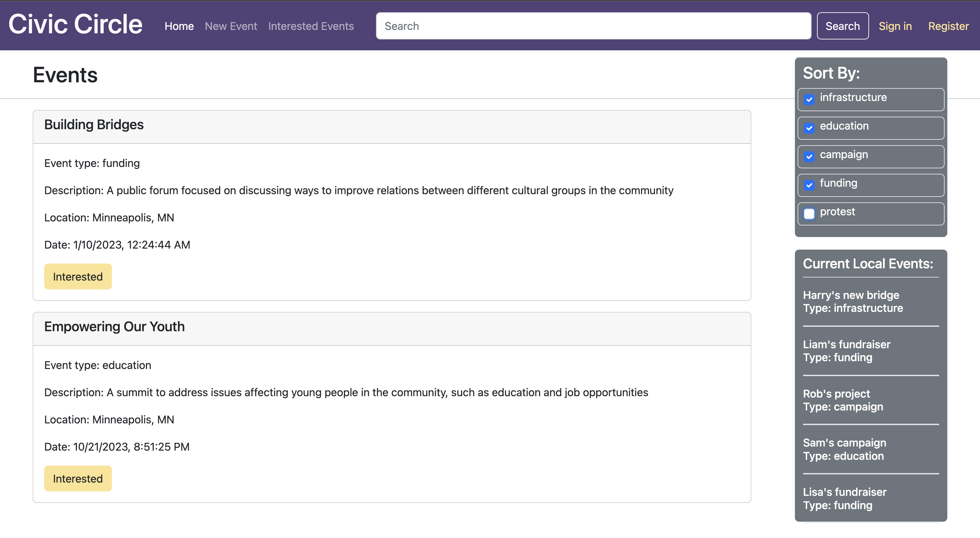Click the Search button
The height and width of the screenshot is (538, 980).
(842, 26)
